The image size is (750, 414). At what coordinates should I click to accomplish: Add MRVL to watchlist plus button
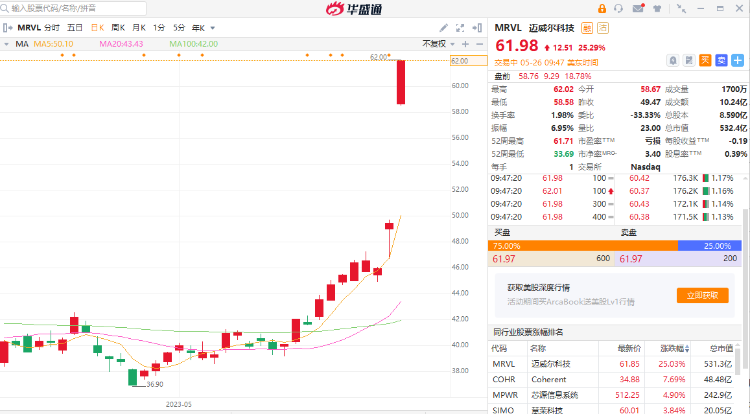click(x=738, y=61)
